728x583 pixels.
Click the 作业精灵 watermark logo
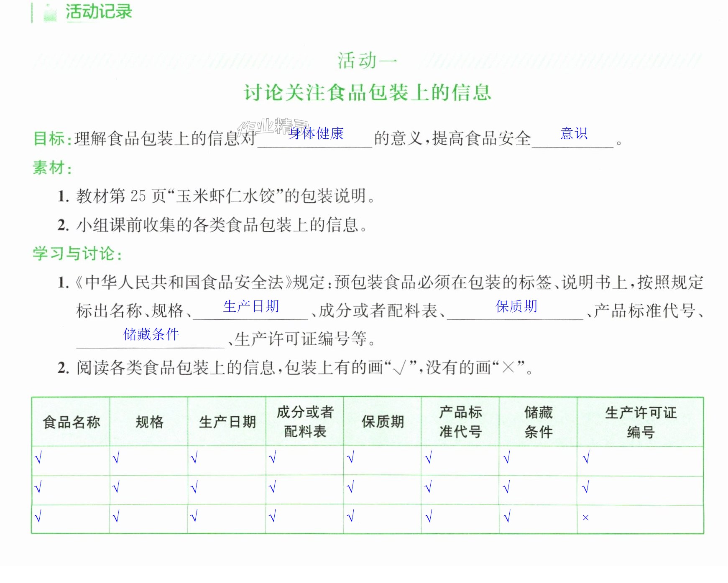pos(273,127)
